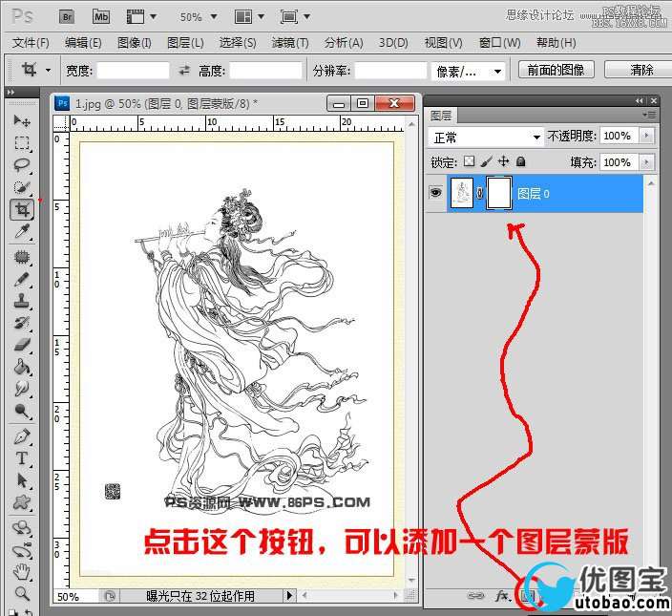Open the 不透明度 slider arrow
672x616 pixels.
(647, 136)
